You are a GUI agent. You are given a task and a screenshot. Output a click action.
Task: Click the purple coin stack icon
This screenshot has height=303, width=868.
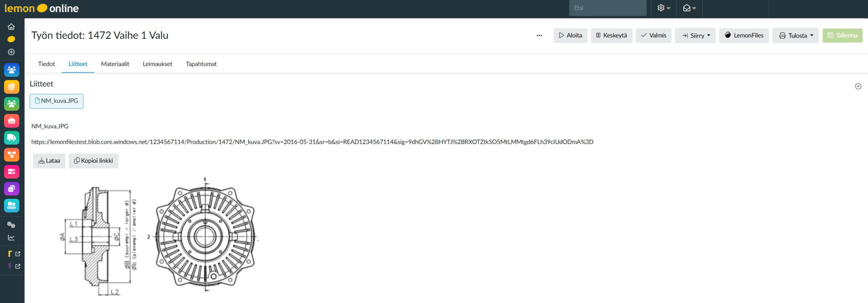tap(12, 188)
